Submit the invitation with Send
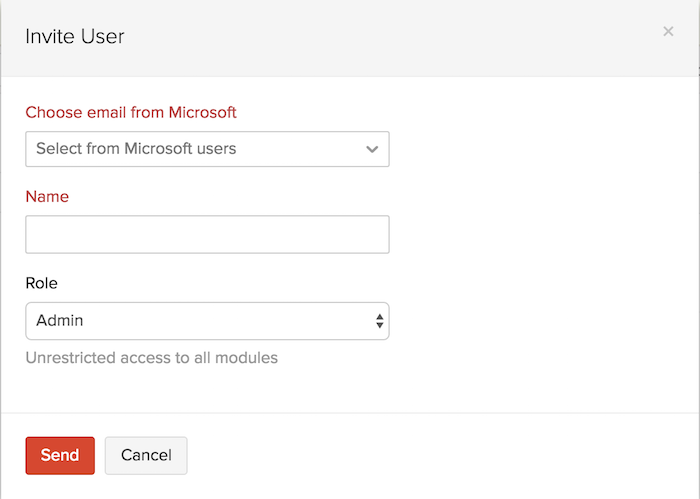 pyautogui.click(x=60, y=455)
